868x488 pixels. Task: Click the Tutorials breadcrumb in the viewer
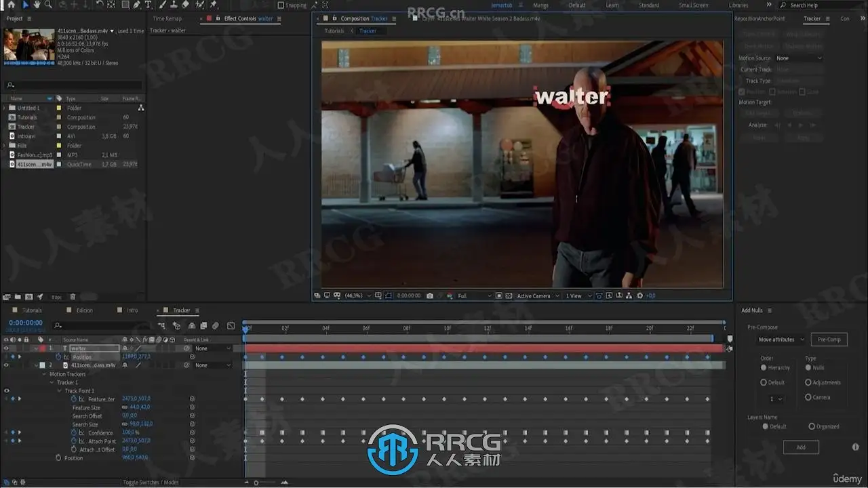[x=334, y=31]
